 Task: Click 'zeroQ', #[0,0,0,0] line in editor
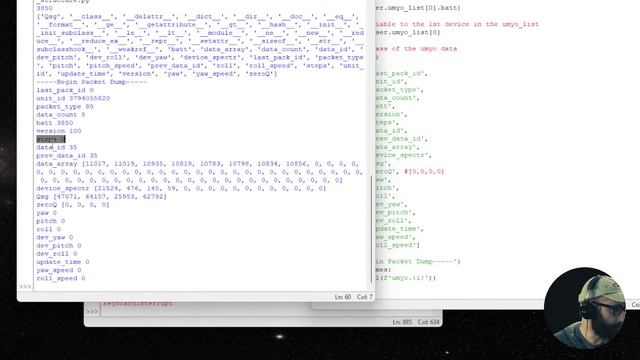tap(410, 171)
